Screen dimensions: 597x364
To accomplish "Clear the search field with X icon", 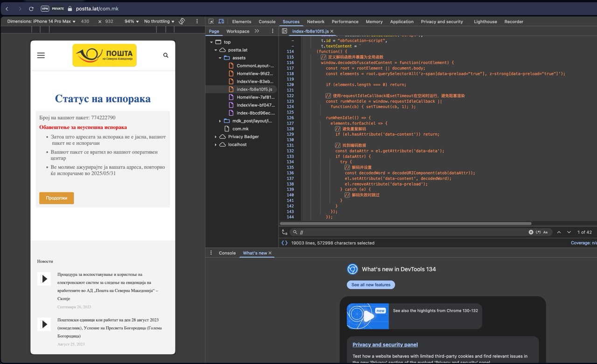I will tap(531, 232).
